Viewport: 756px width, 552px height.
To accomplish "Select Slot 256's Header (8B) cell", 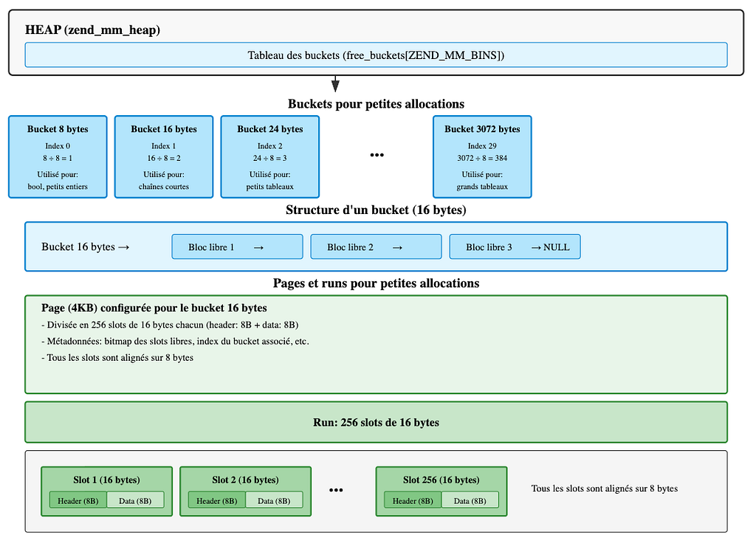I will (x=413, y=500).
